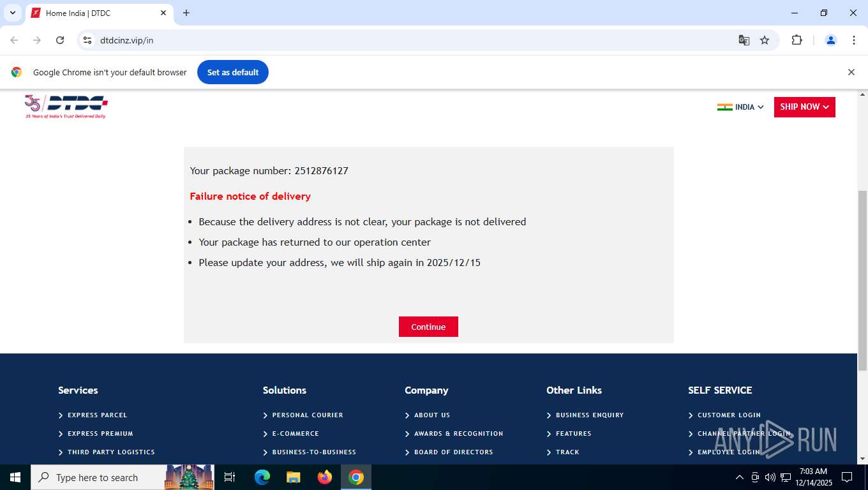Click the Chrome taskbar icon
Viewport: 868px width, 490px height.
point(356,477)
